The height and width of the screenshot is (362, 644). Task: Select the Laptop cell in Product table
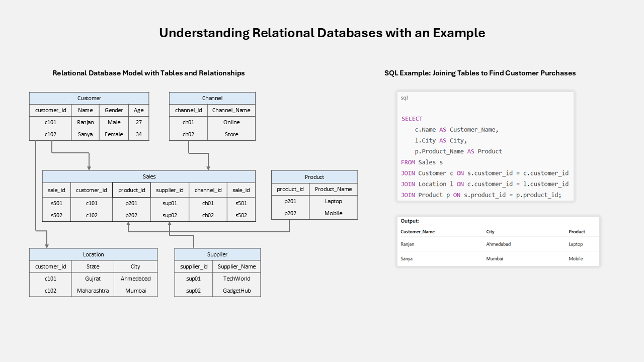(x=333, y=201)
